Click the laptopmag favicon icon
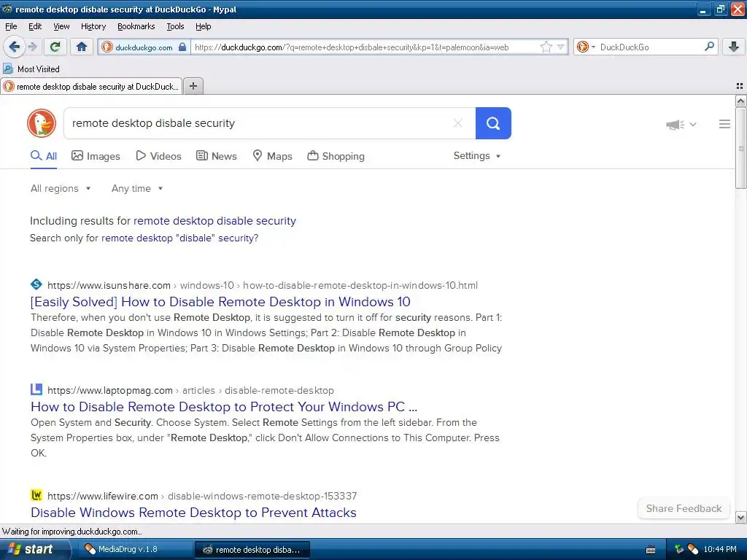 coord(36,389)
